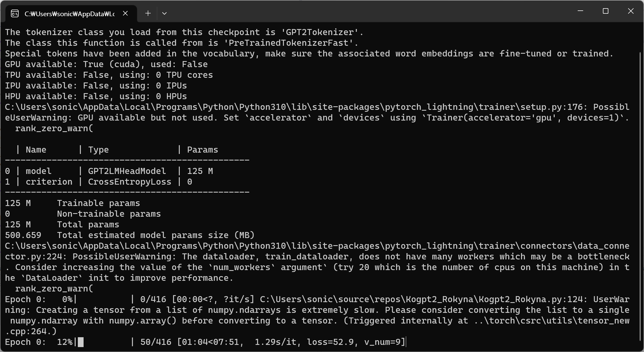Click the CrossEntropyLoss type entry

(129, 182)
